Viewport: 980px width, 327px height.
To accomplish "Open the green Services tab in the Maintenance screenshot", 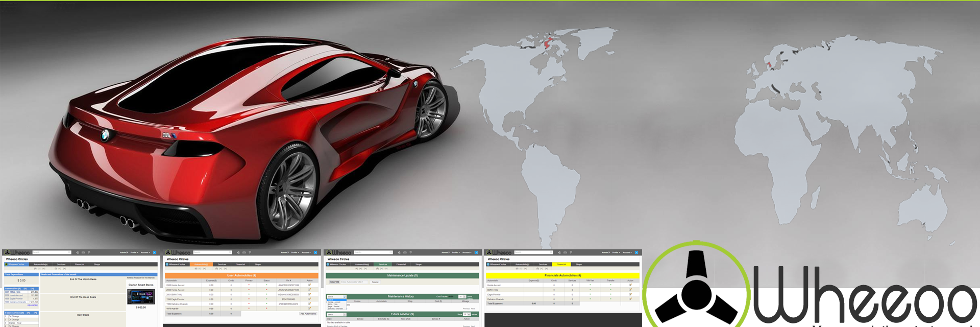I will [383, 264].
